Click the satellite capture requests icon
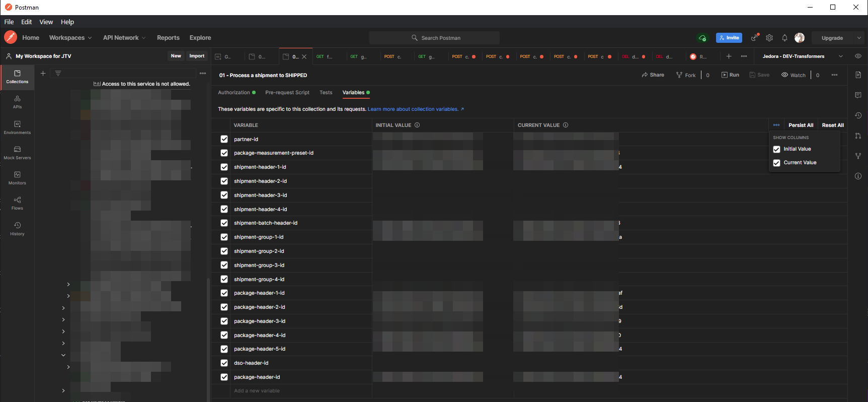This screenshot has height=402, width=868. point(754,38)
